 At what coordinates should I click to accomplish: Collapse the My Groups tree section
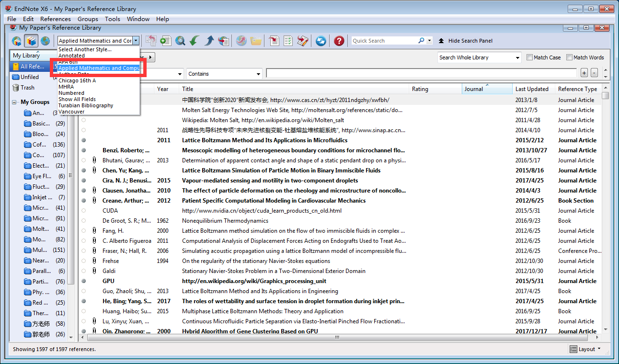[x=14, y=102]
